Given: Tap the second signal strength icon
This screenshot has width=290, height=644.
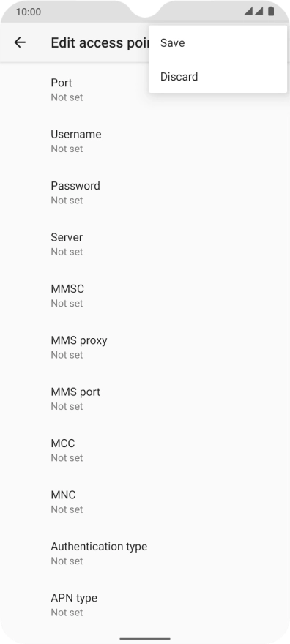Looking at the screenshot, I should click(259, 11).
